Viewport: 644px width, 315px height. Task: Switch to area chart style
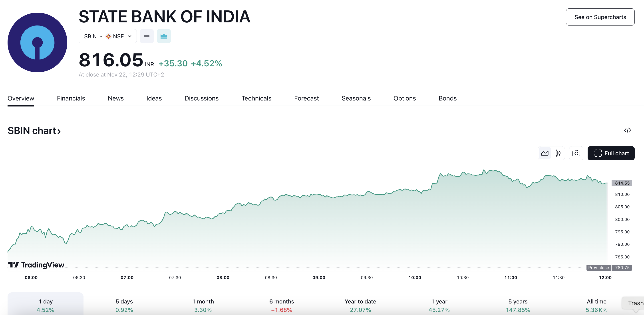tap(545, 153)
